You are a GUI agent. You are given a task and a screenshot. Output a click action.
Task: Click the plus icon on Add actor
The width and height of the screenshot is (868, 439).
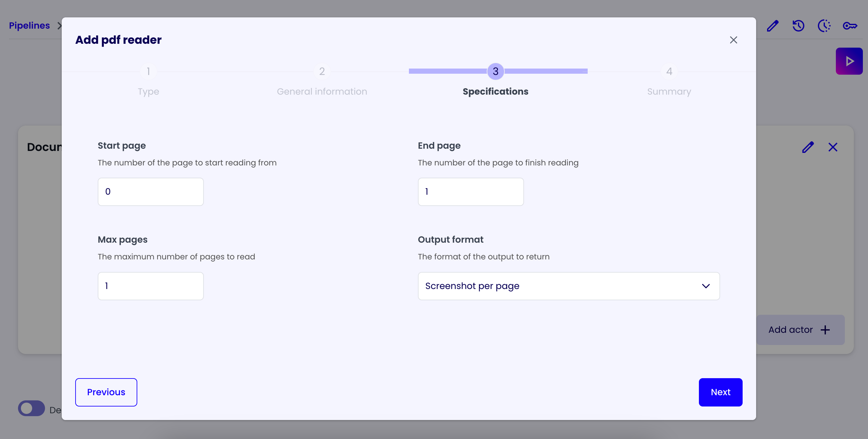click(825, 330)
